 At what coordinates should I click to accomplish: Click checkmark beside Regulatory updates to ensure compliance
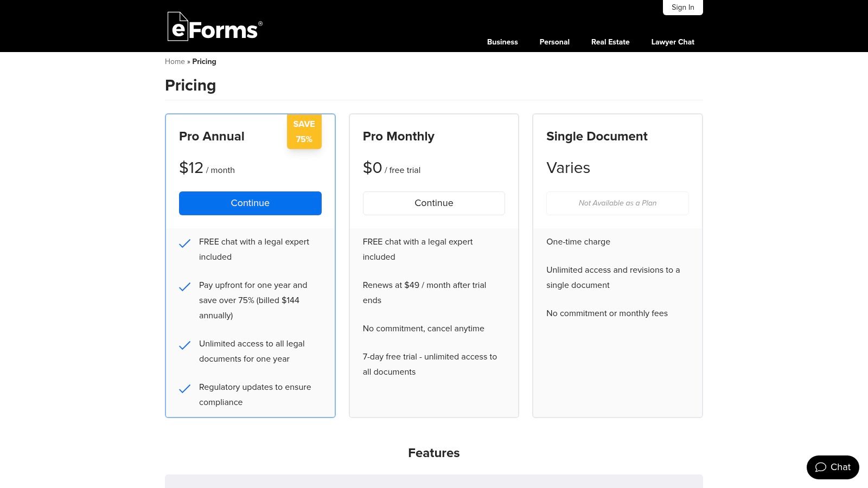[x=184, y=388]
